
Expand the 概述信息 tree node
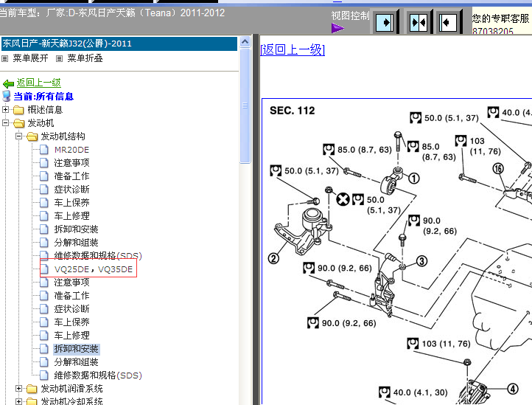(5, 109)
